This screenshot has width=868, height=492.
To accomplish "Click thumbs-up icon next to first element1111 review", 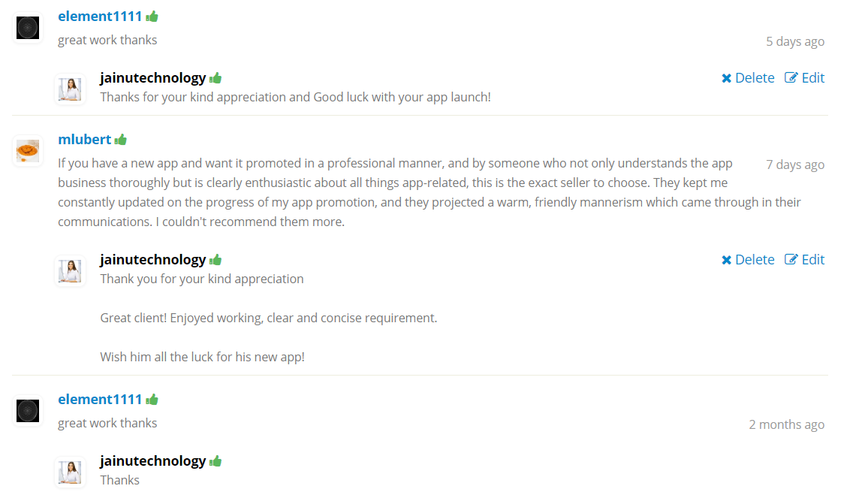I will coord(152,16).
